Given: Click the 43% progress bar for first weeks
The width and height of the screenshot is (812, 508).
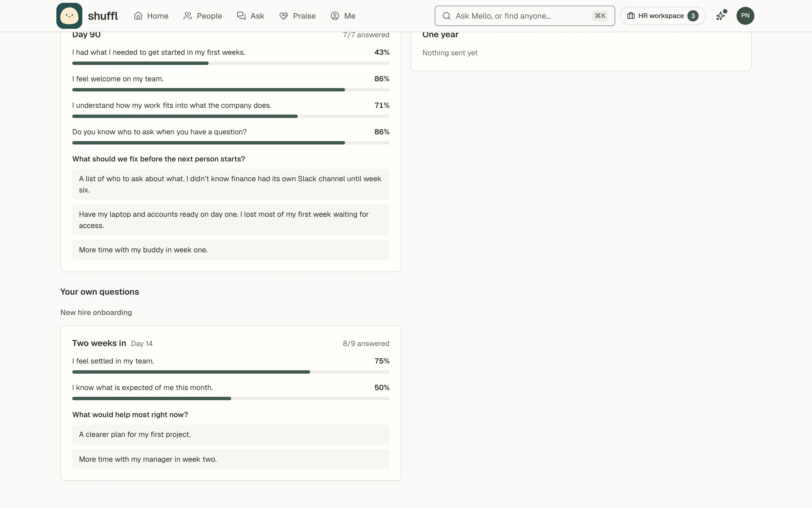Looking at the screenshot, I should [231, 63].
